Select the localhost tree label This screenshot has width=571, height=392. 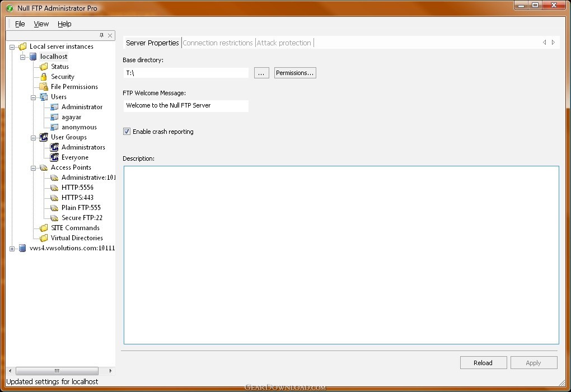[54, 57]
